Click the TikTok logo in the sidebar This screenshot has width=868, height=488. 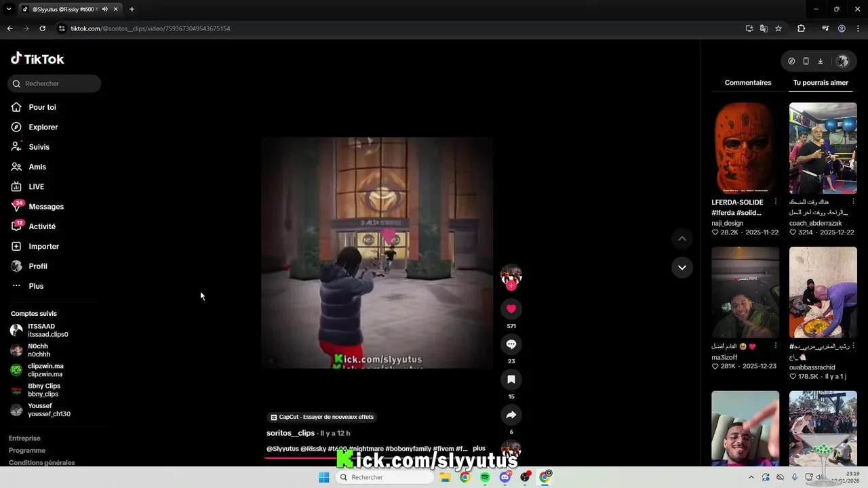pyautogui.click(x=37, y=59)
